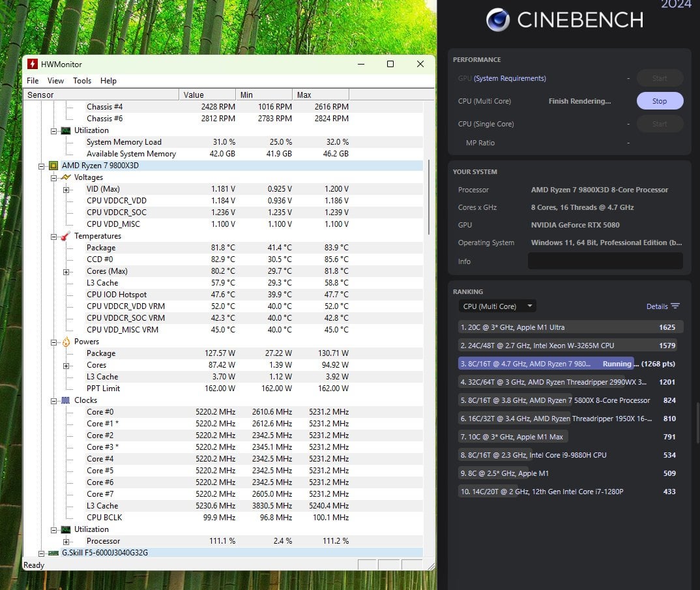The width and height of the screenshot is (700, 590).
Task: Click the Voltages category icon
Action: [x=66, y=177]
